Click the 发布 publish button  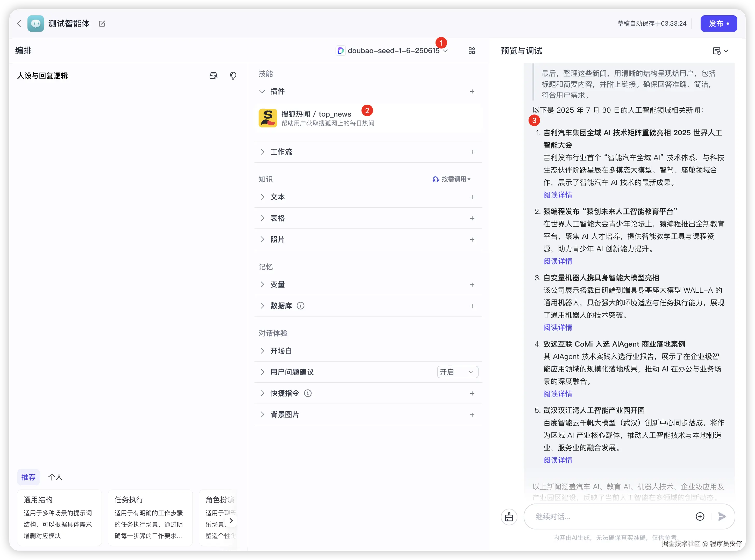tap(718, 23)
